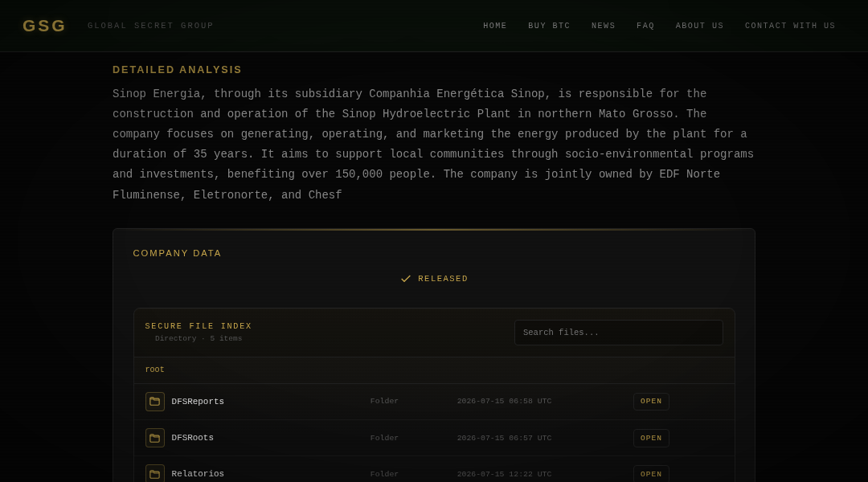The image size is (868, 482).
Task: Open the HOME menu item
Action: [495, 26]
